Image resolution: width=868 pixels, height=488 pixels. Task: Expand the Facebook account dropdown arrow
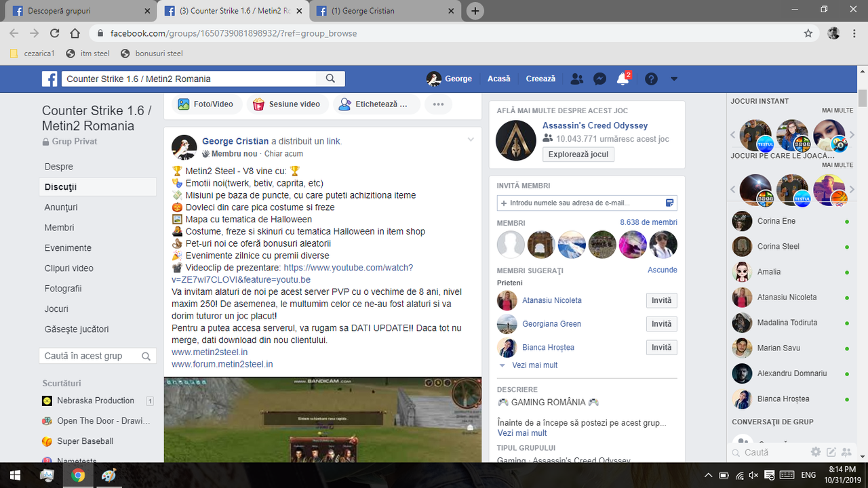point(674,79)
